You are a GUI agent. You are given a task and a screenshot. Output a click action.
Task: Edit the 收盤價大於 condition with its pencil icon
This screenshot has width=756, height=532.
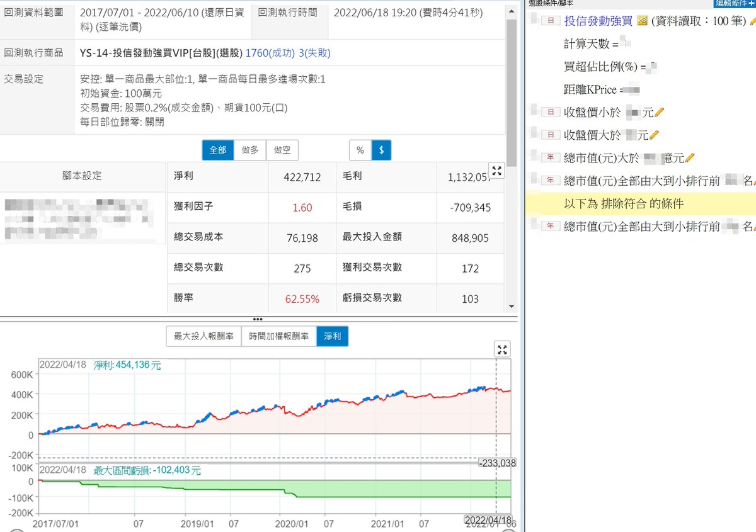[x=654, y=135]
